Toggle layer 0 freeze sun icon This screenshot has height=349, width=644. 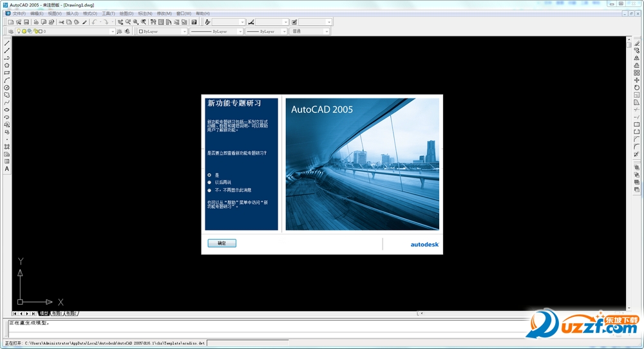[24, 31]
